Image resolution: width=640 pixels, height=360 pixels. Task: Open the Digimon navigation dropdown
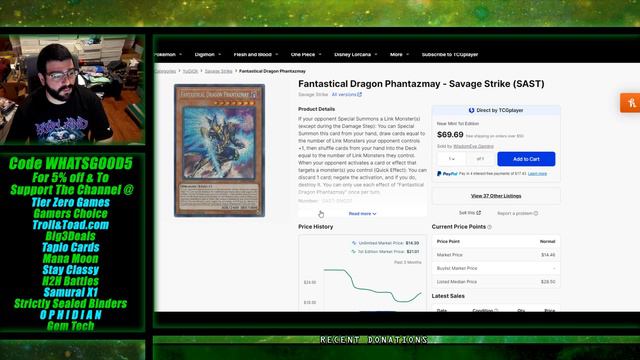click(x=208, y=54)
